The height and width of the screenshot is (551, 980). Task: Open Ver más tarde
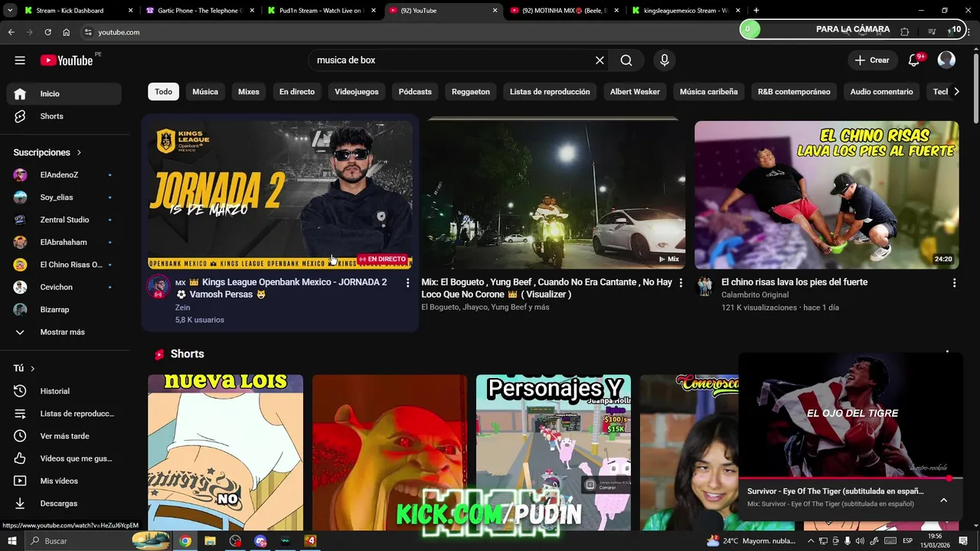[x=64, y=436]
